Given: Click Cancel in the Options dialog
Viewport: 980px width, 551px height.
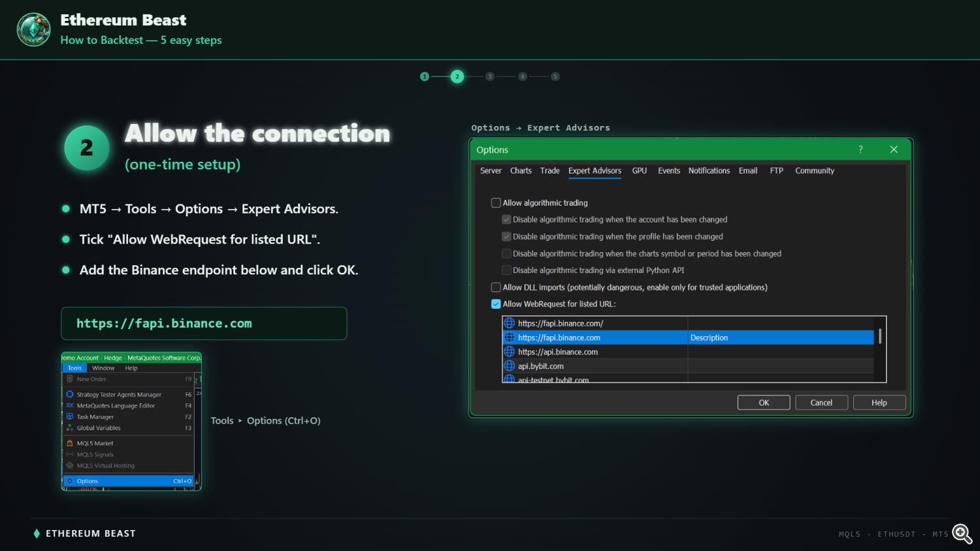Looking at the screenshot, I should click(x=821, y=403).
